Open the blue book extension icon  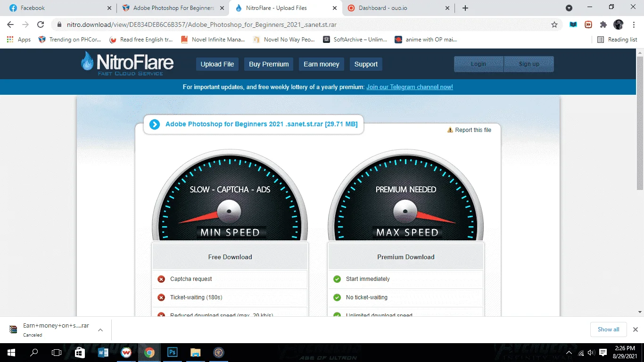(x=573, y=25)
